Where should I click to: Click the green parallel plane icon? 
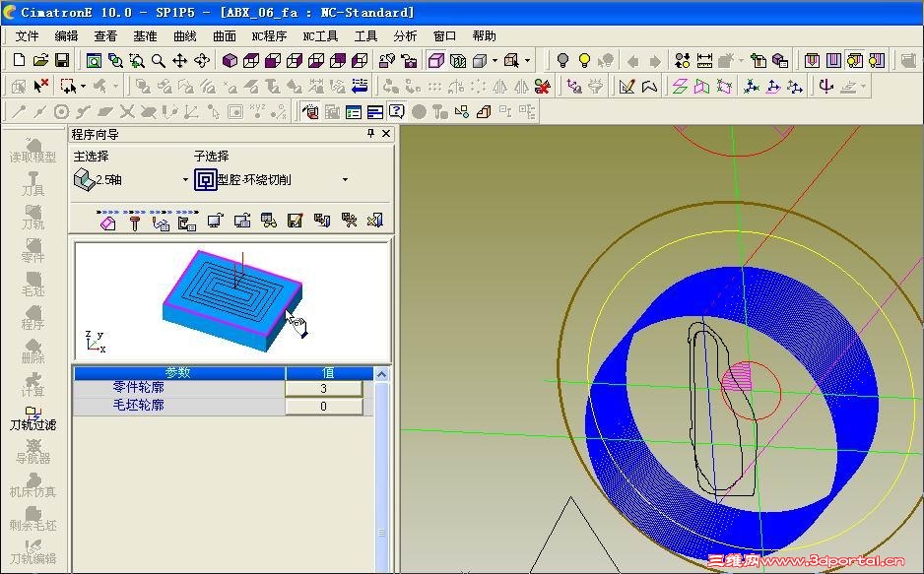point(680,87)
